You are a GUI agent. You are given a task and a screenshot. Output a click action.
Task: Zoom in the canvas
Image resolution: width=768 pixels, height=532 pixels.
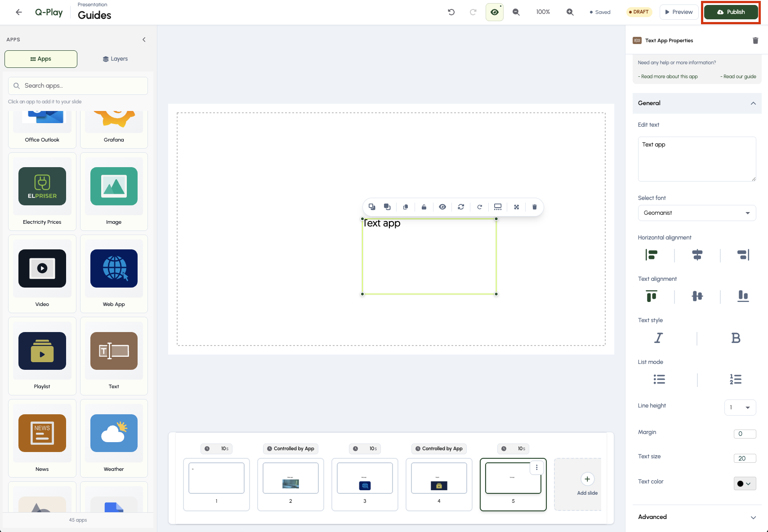[x=570, y=12]
